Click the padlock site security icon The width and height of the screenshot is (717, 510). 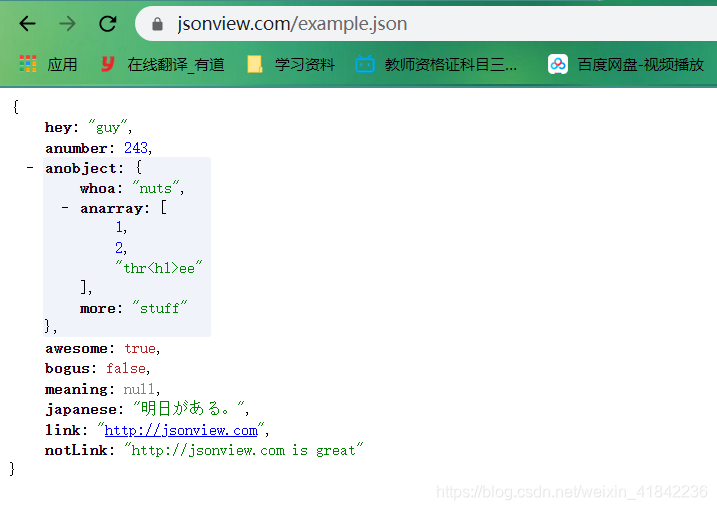coord(157,24)
